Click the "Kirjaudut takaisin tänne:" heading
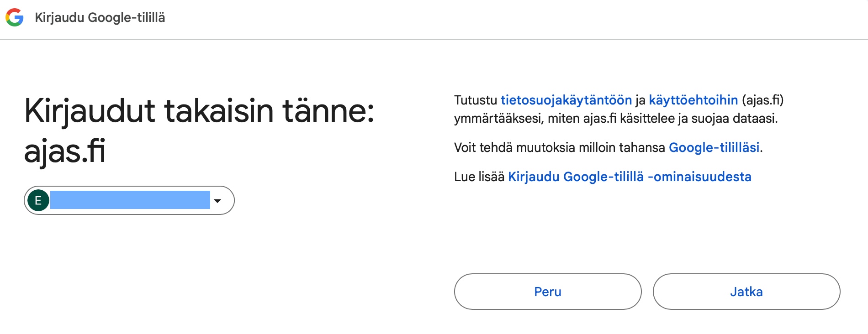Screen dimensions: 868x334 [199, 111]
